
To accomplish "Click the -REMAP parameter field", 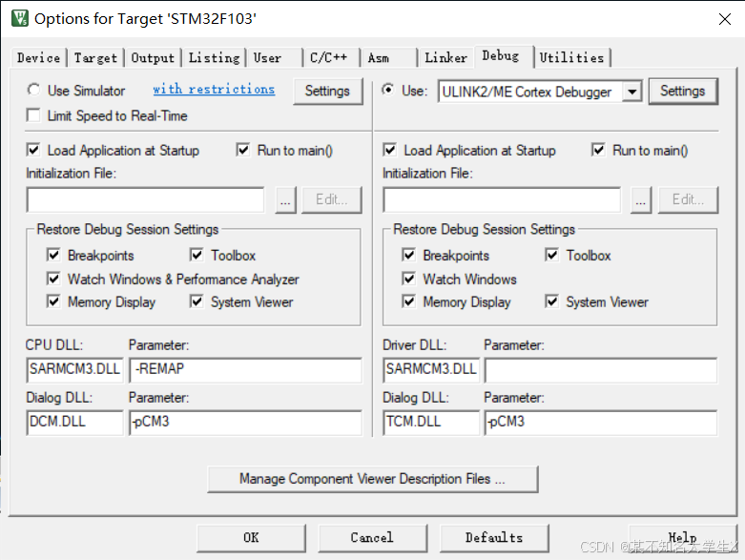I will [x=246, y=370].
